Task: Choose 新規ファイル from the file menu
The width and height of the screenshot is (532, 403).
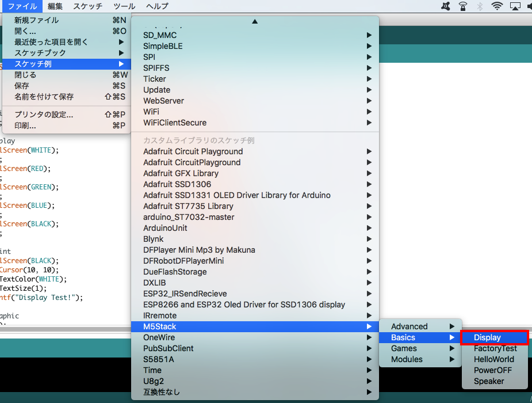Action: (67, 20)
